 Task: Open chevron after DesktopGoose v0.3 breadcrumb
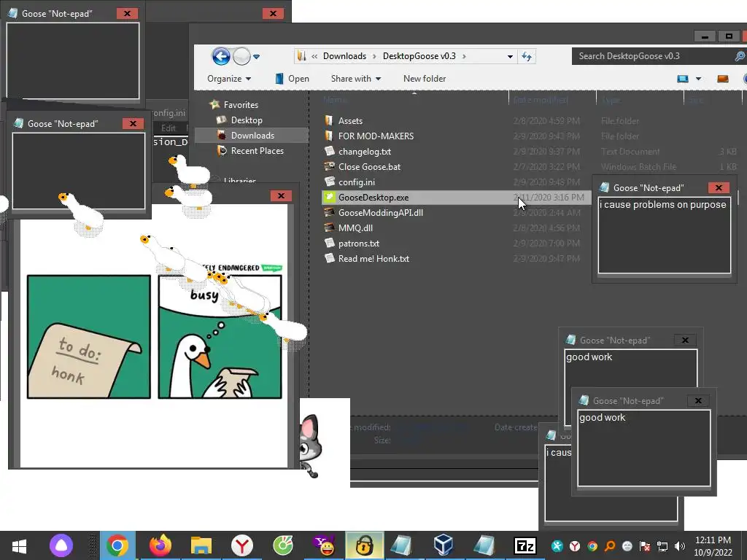point(464,56)
